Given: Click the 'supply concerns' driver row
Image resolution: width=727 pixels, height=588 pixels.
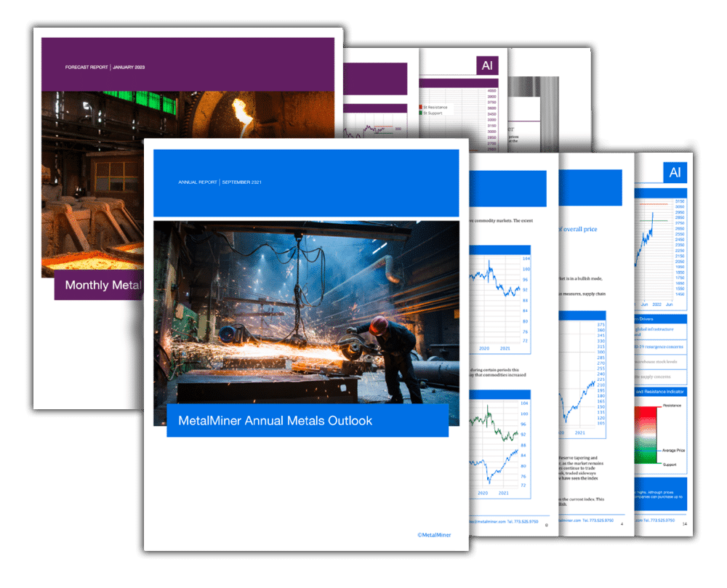Looking at the screenshot, I should tap(660, 376).
